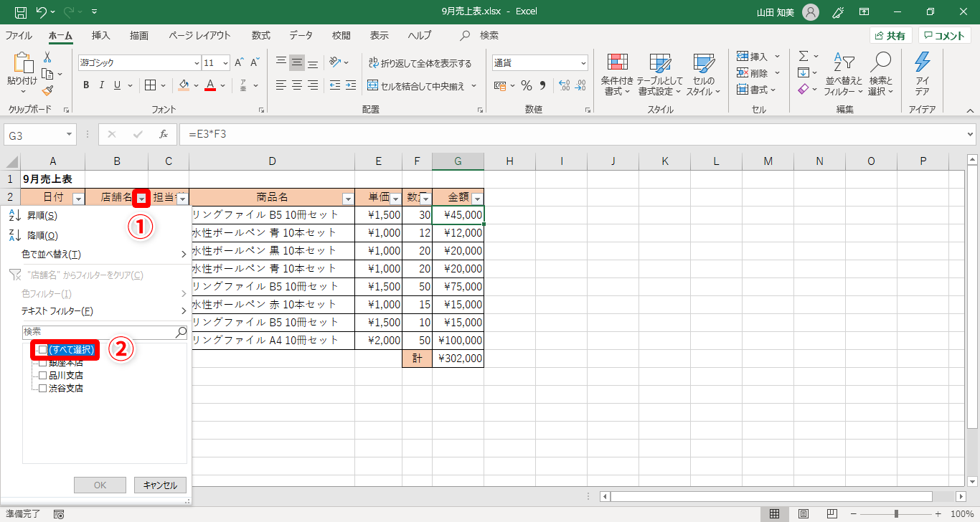Click the zoom slider in status bar
The width and height of the screenshot is (980, 522).
(896, 514)
